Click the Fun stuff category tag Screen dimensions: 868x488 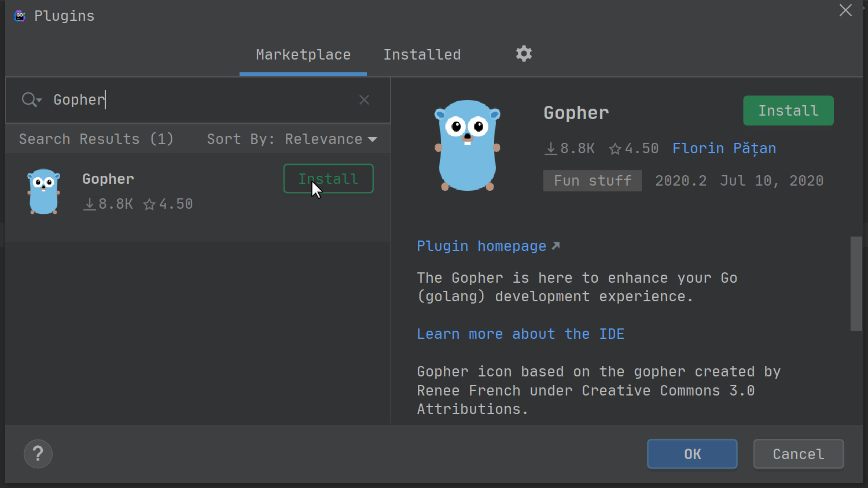tap(592, 181)
